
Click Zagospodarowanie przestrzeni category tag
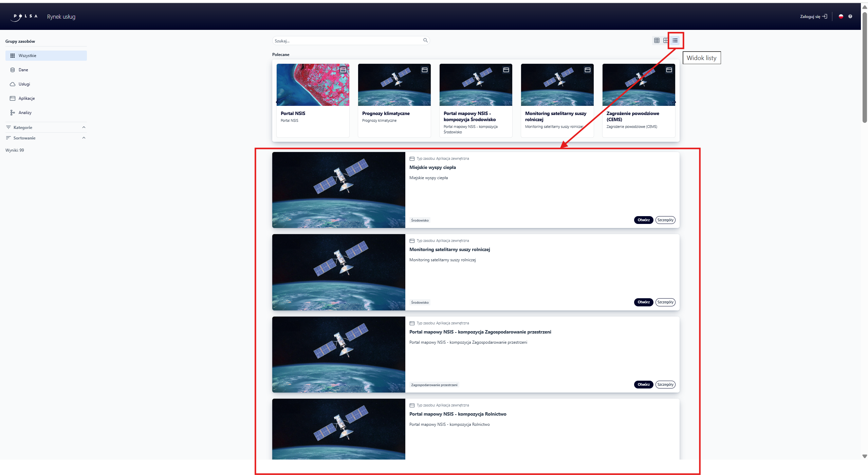coord(434,385)
